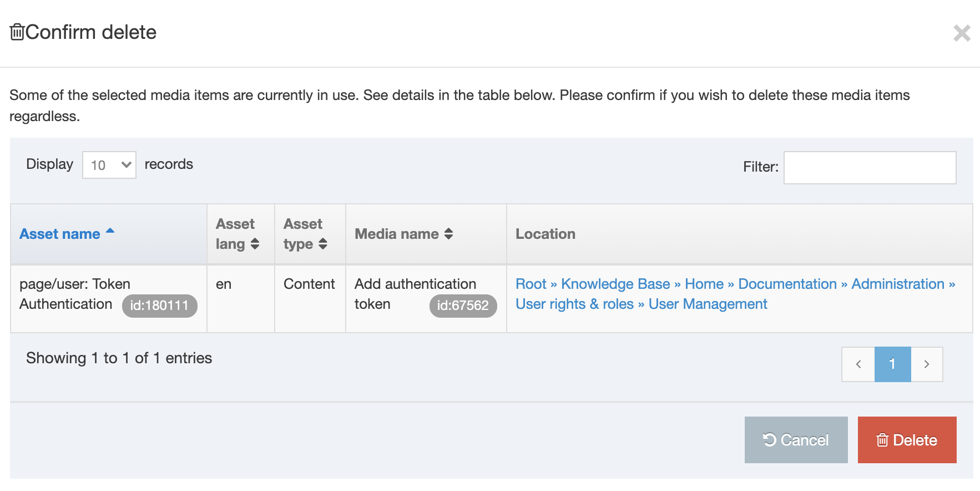This screenshot has width=980, height=491.
Task: Click the trash icon beside Confirm delete title
Action: click(17, 32)
